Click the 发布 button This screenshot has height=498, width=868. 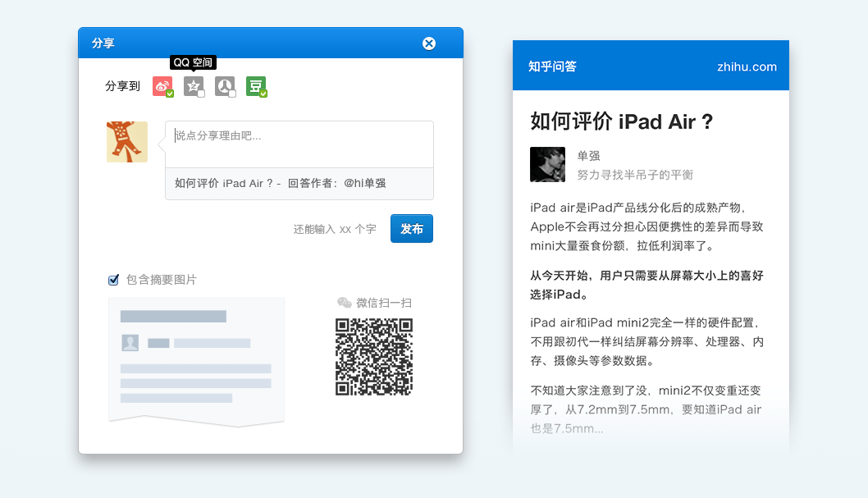(412, 229)
